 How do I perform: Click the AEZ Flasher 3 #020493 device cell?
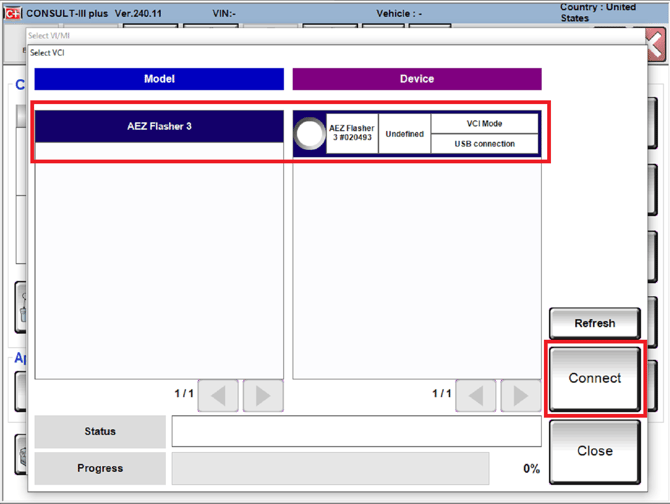(352, 133)
